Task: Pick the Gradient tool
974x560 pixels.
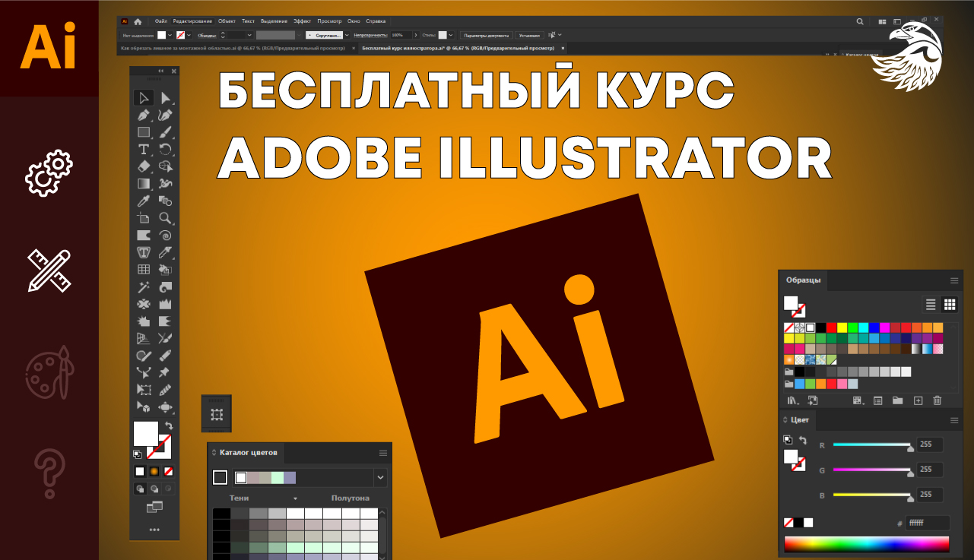Action: [x=143, y=184]
